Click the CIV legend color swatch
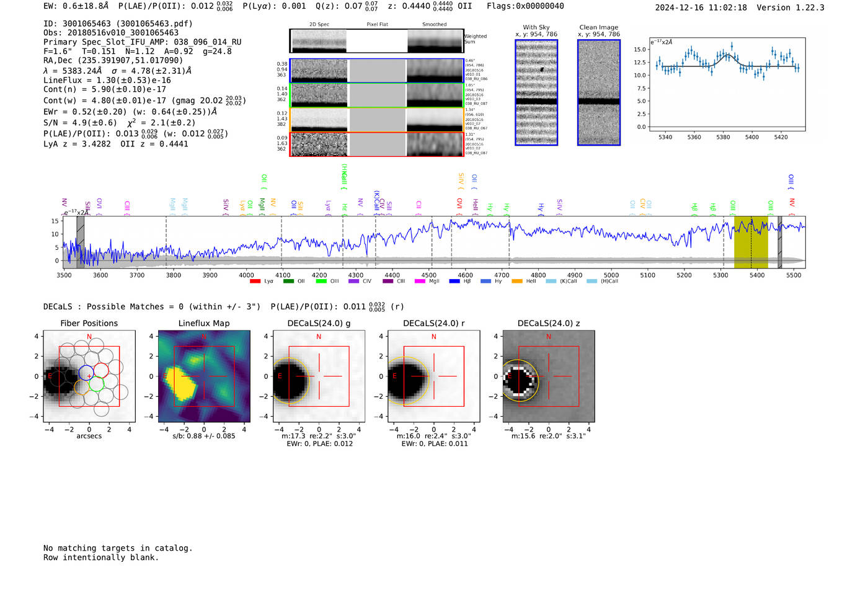 (x=354, y=282)
